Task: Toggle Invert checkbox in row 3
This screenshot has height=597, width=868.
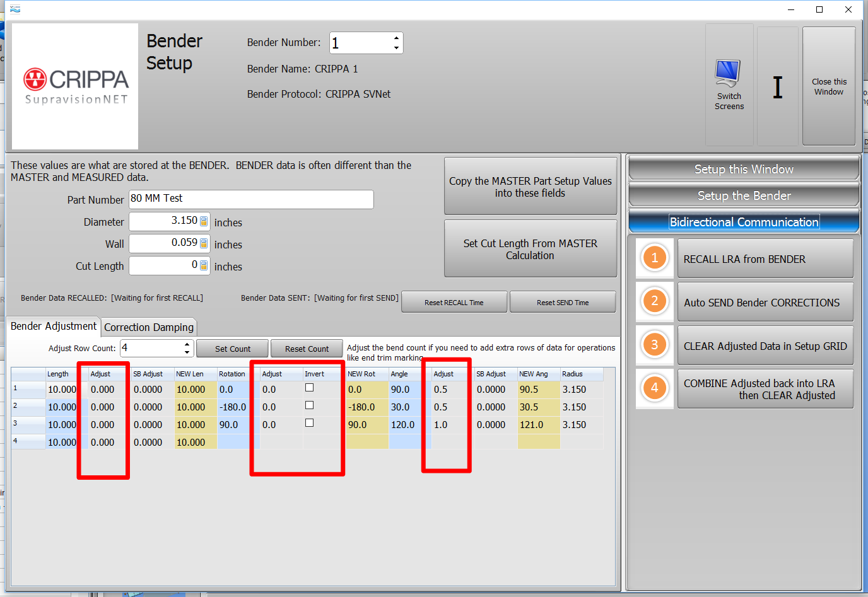Action: 309,423
